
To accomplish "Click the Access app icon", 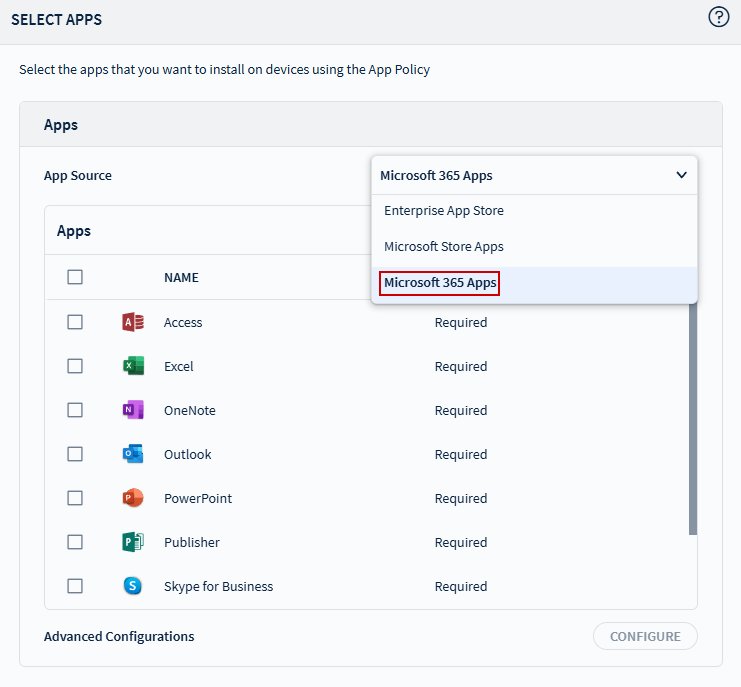I will tap(132, 322).
